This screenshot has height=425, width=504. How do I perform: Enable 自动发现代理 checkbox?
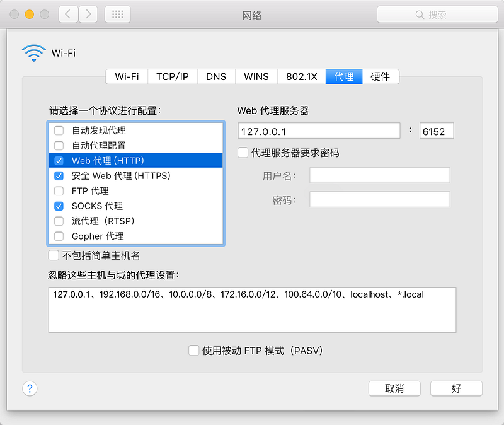tap(59, 131)
